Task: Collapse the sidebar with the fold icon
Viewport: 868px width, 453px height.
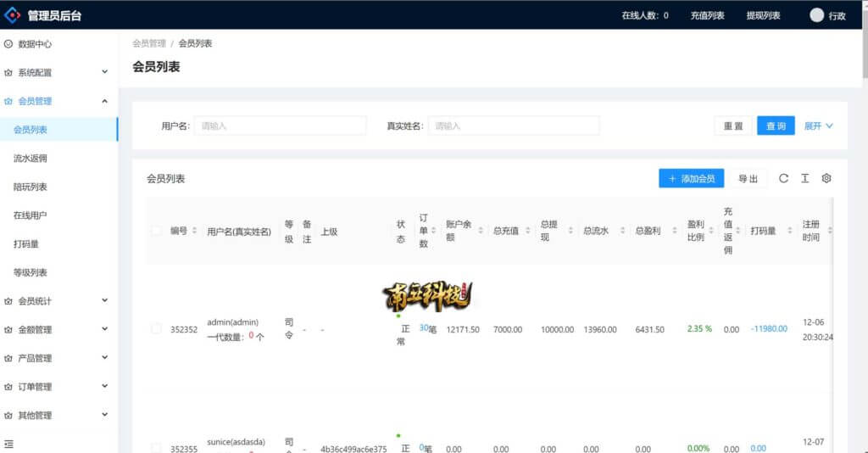Action: point(8,445)
